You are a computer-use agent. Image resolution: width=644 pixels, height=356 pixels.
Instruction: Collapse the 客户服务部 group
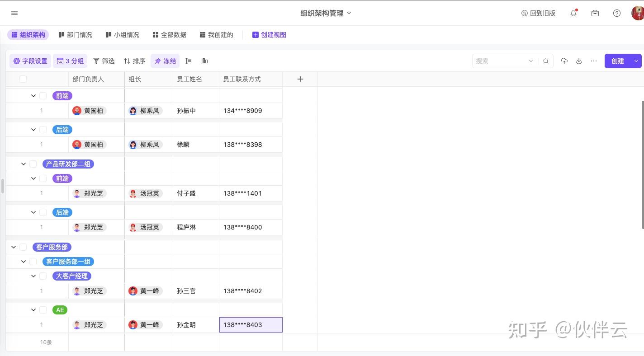(14, 247)
